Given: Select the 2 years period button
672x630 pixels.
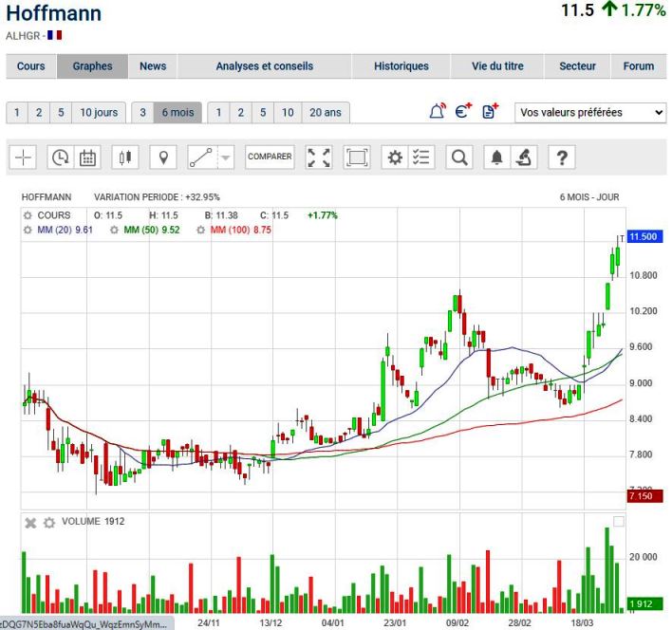Looking at the screenshot, I should [x=241, y=113].
